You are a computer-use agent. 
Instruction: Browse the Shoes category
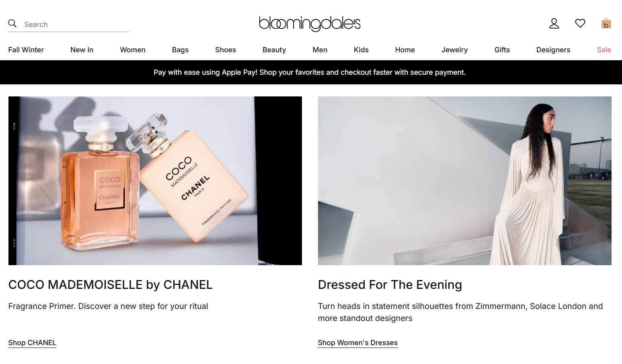pyautogui.click(x=226, y=50)
